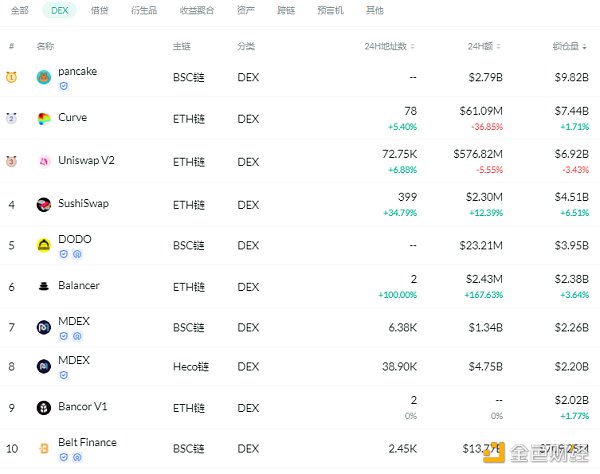Click the MDEX logo in Heco row

[44, 366]
